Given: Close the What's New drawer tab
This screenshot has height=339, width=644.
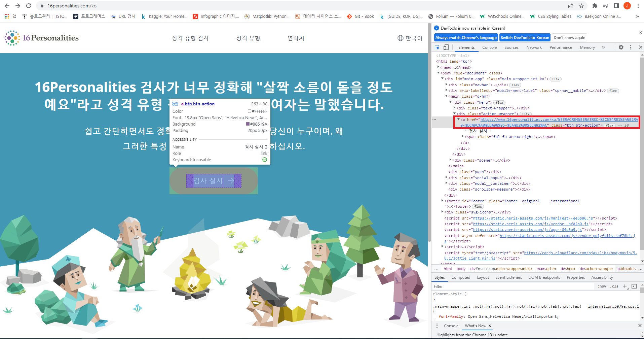Looking at the screenshot, I should click(490, 326).
